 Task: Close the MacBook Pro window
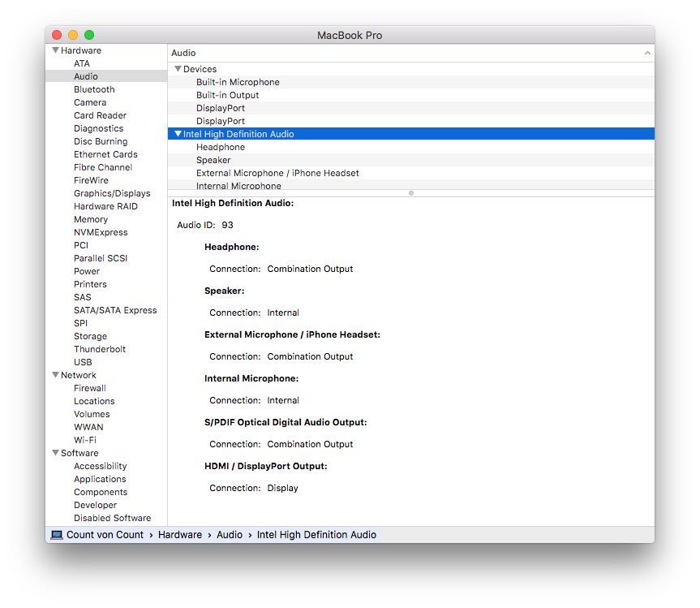pos(57,35)
